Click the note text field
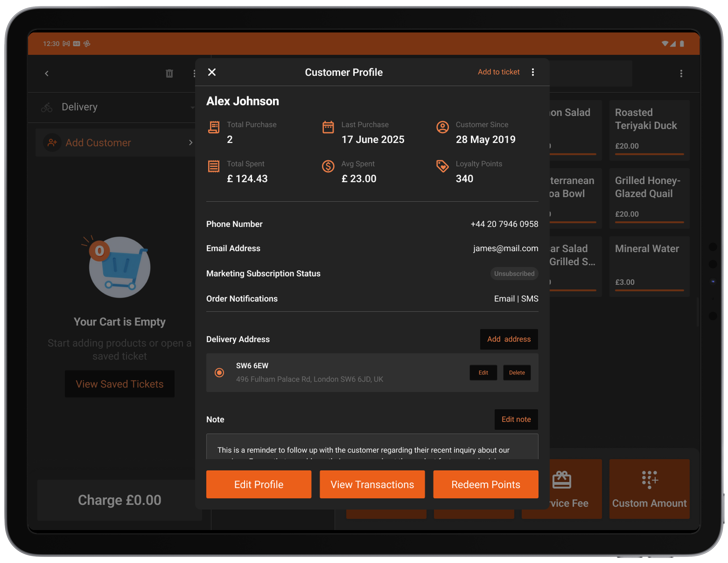The height and width of the screenshot is (563, 728). tap(372, 448)
